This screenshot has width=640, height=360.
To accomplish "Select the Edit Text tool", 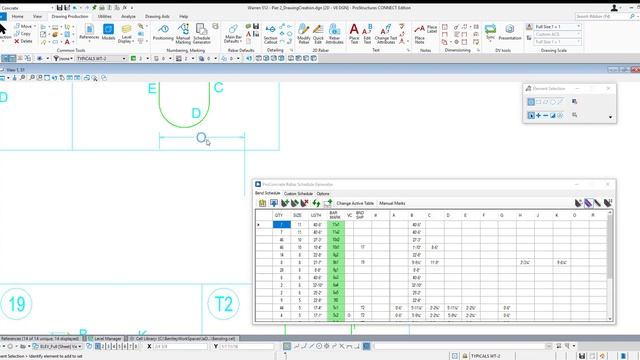I will [x=367, y=33].
